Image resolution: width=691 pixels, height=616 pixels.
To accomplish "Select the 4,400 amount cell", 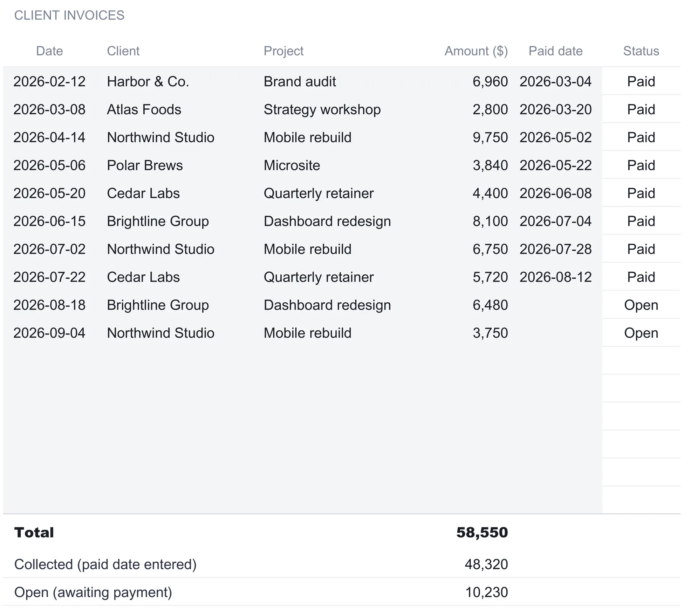I will (x=490, y=194).
